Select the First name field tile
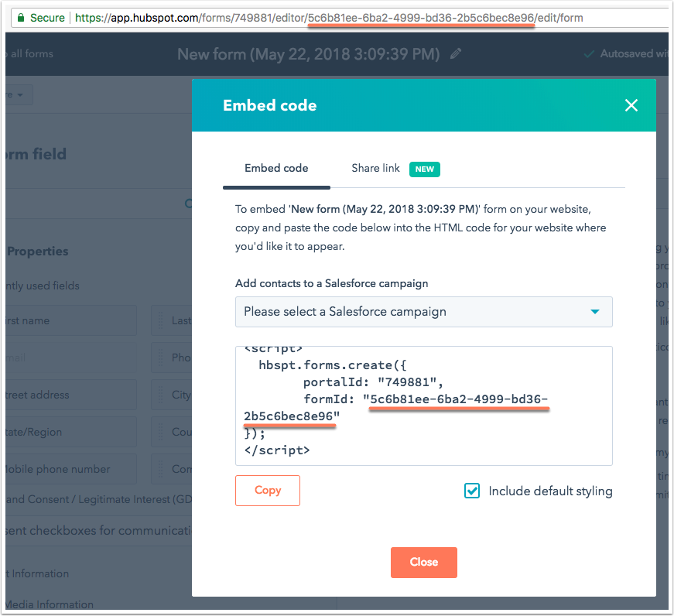674x616 pixels. [71, 320]
